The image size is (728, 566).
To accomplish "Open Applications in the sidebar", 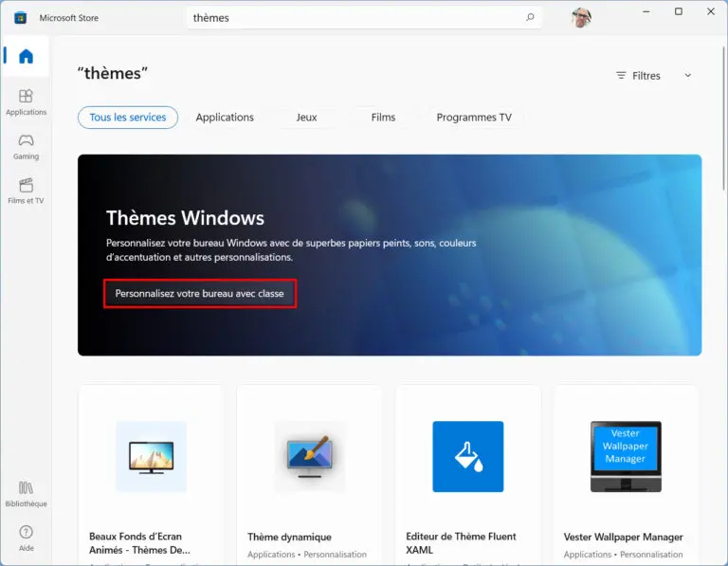I will [26, 102].
